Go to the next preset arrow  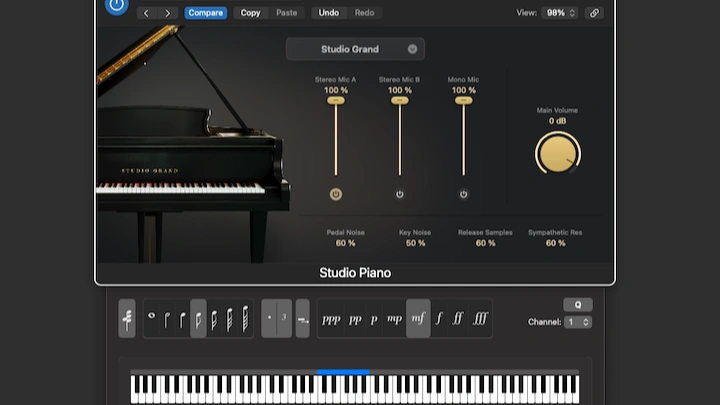coord(168,13)
